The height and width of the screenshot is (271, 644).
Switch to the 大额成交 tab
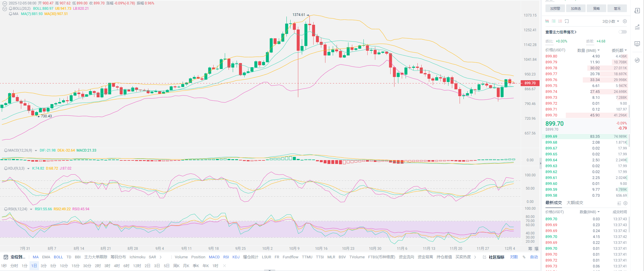point(575,203)
